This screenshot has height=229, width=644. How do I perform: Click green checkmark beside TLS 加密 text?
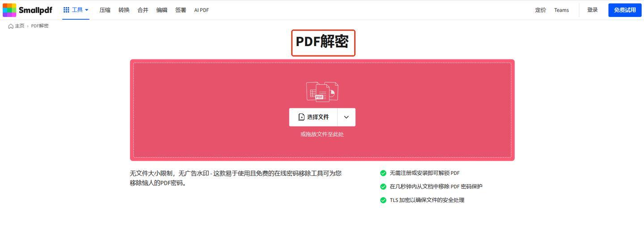pyautogui.click(x=383, y=200)
